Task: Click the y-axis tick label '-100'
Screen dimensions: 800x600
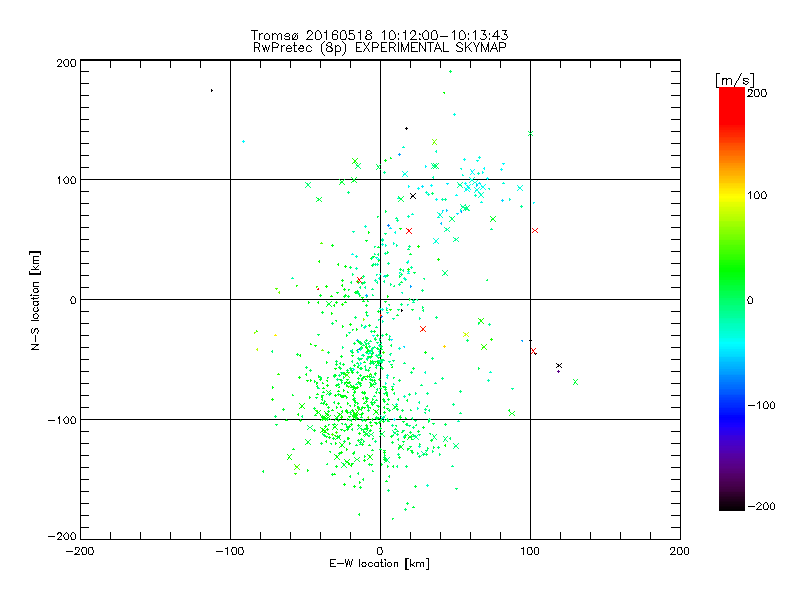Action: 62,420
